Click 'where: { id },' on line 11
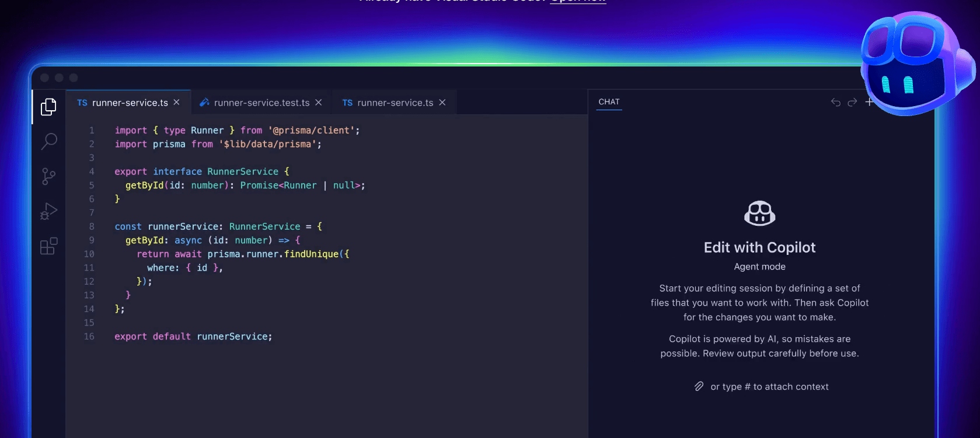The image size is (980, 438). pos(184,268)
